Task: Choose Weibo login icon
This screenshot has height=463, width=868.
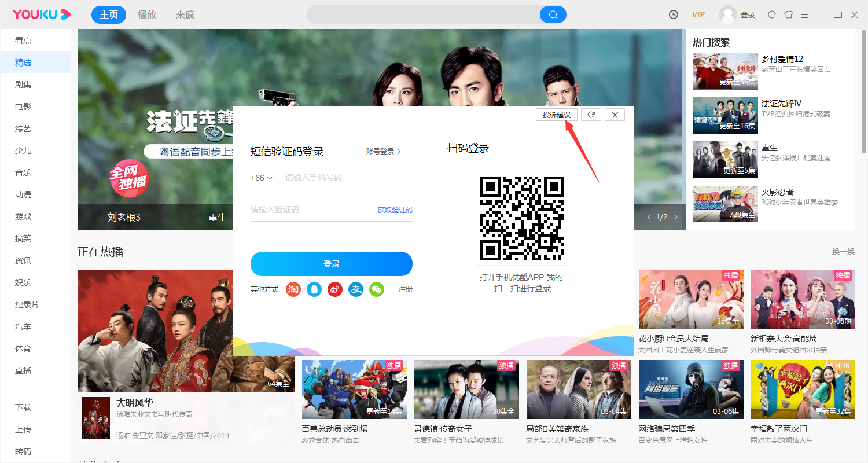Action: point(334,289)
